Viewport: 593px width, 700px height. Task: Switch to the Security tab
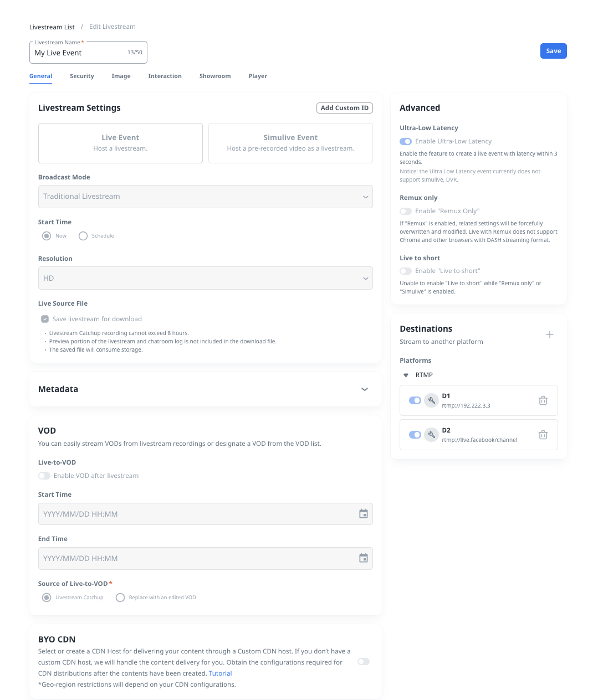(81, 76)
